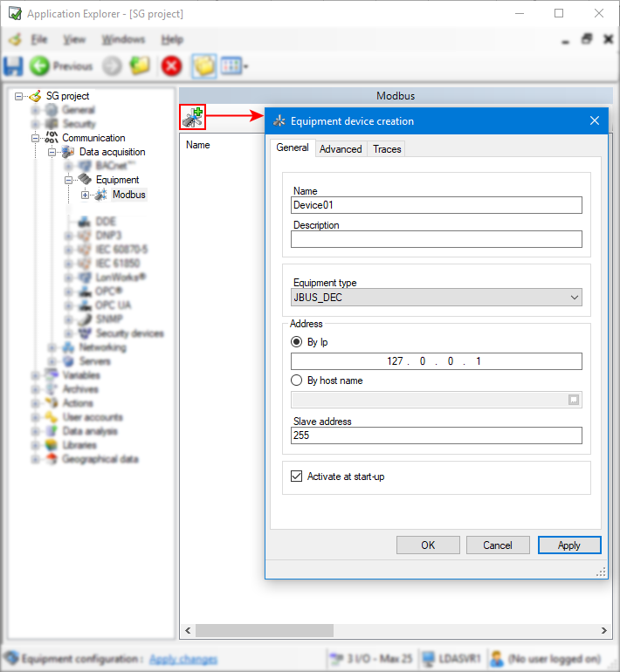
Task: Click the Apply changes link
Action: click(183, 659)
